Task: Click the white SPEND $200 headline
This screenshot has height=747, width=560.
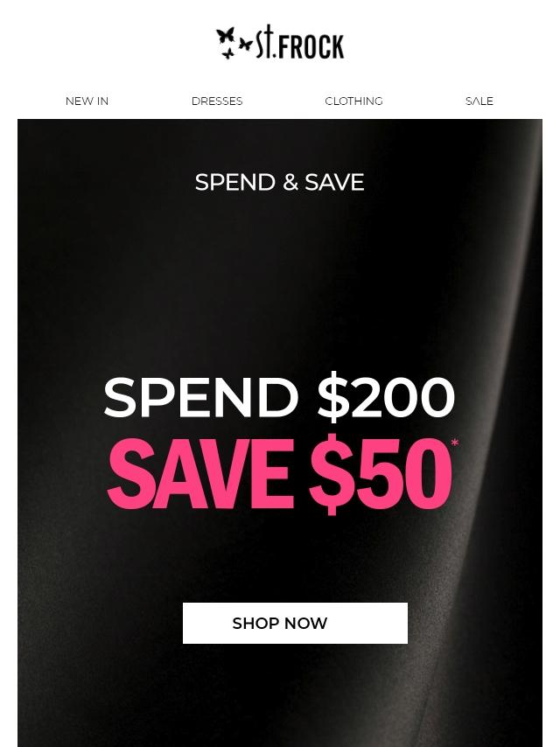Action: click(x=279, y=397)
